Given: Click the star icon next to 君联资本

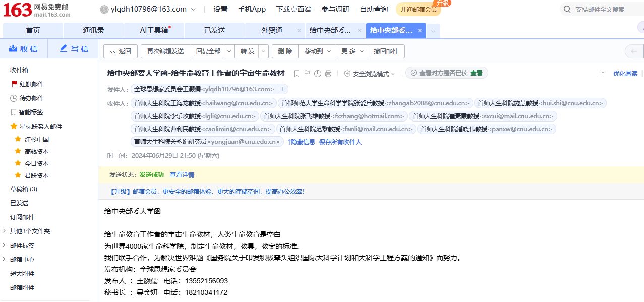Looking at the screenshot, I should click(18, 175).
